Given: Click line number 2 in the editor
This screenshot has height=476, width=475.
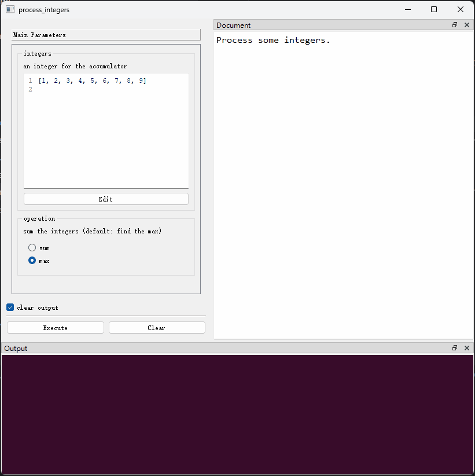Looking at the screenshot, I should pos(30,89).
